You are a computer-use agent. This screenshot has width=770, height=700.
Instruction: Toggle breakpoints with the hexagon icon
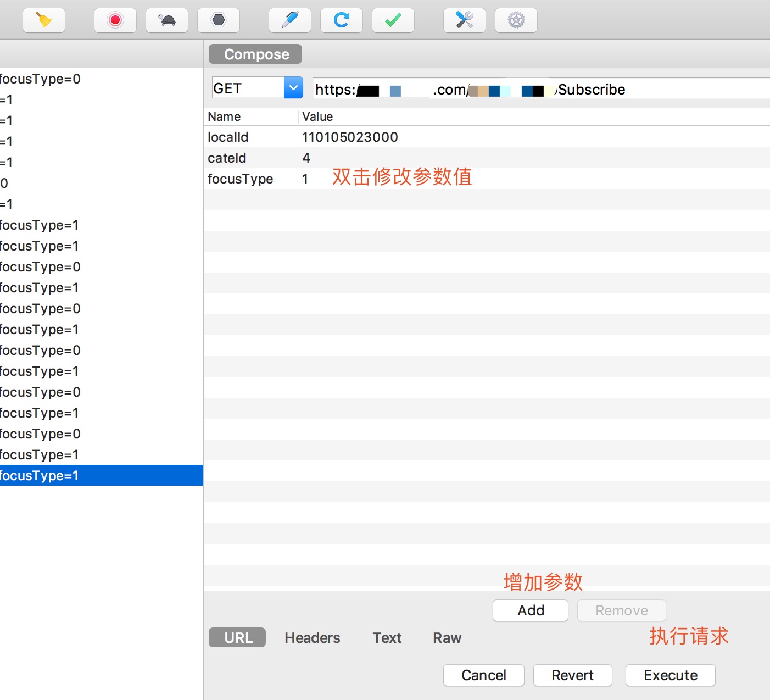pyautogui.click(x=219, y=20)
